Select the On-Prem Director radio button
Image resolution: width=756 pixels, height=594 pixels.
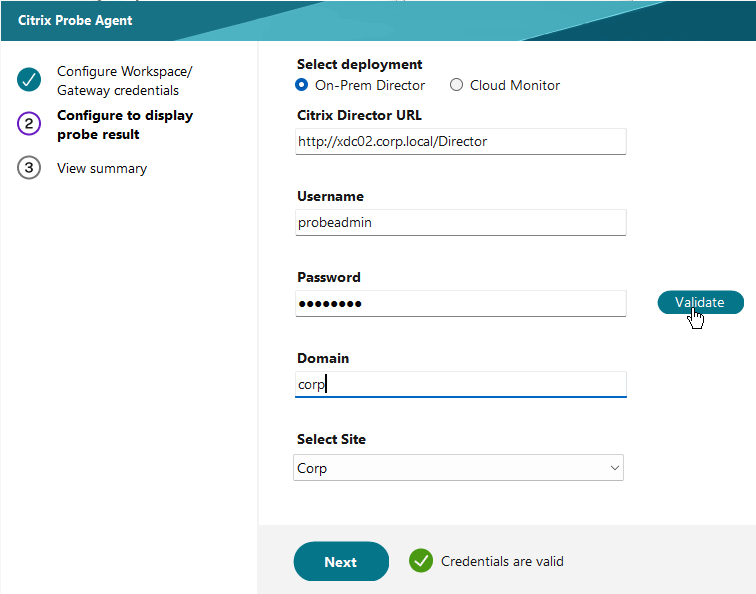pos(301,85)
